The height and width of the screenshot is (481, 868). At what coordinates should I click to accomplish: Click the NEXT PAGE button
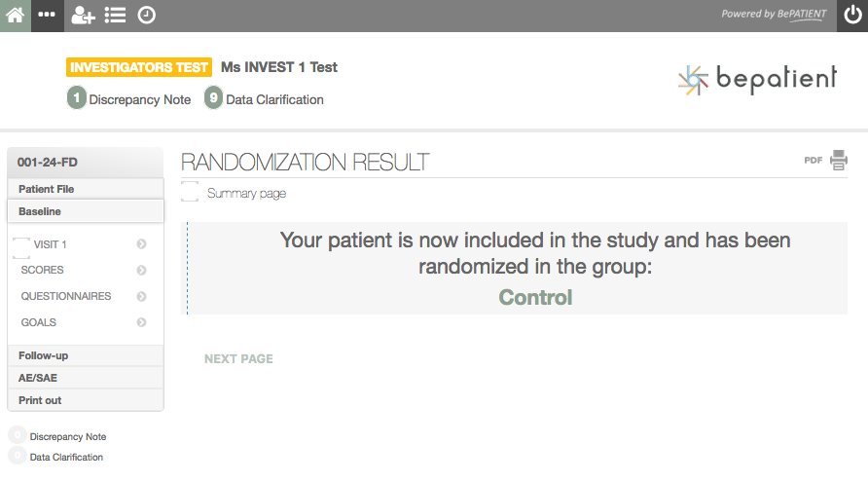tap(238, 359)
